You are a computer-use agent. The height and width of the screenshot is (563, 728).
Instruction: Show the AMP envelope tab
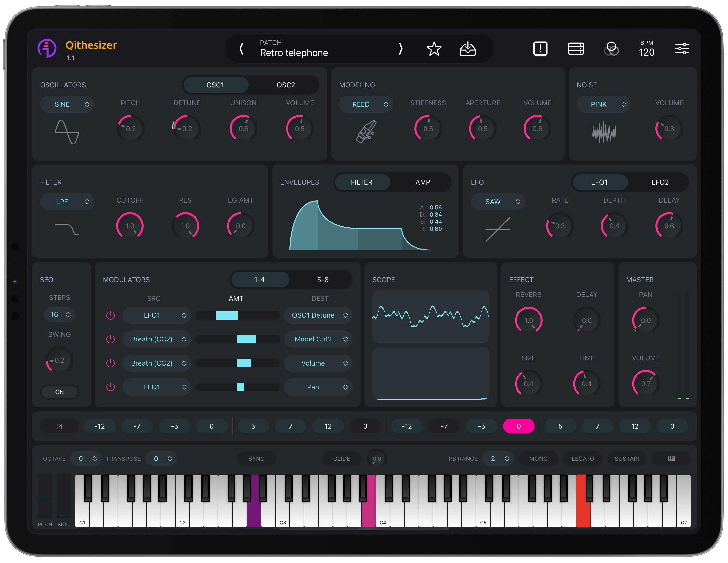pos(422,182)
